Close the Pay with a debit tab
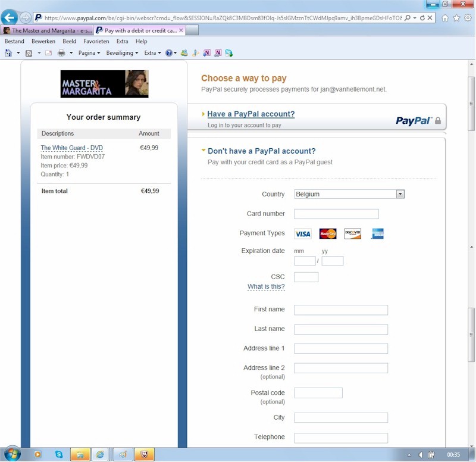The image size is (476, 462). (x=181, y=30)
